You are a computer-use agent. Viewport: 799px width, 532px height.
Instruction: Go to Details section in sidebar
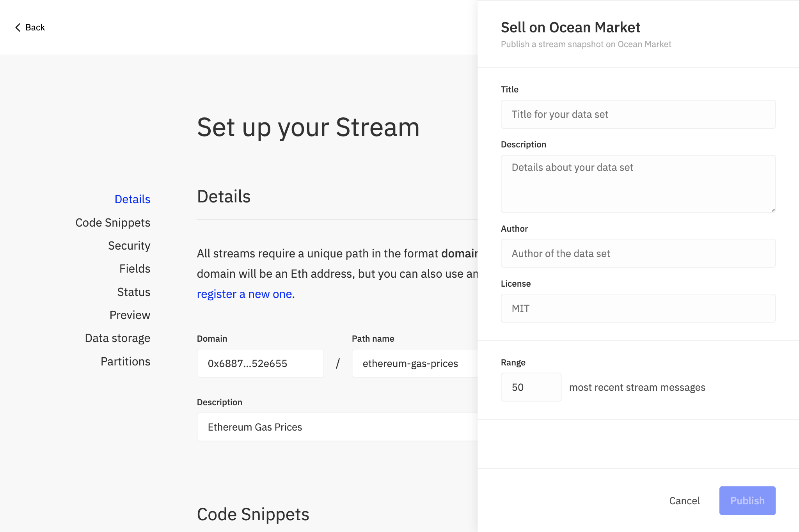click(132, 199)
